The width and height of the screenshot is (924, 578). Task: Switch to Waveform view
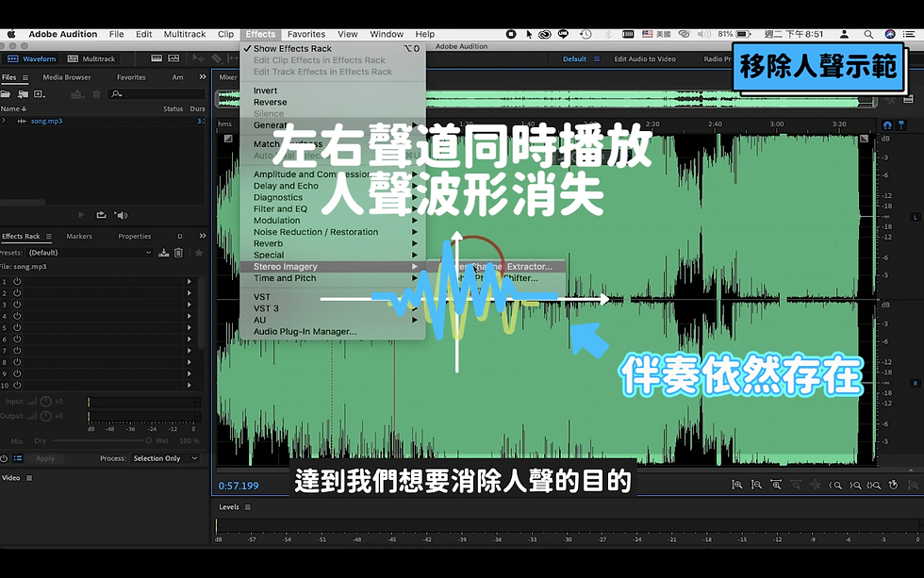(31, 58)
